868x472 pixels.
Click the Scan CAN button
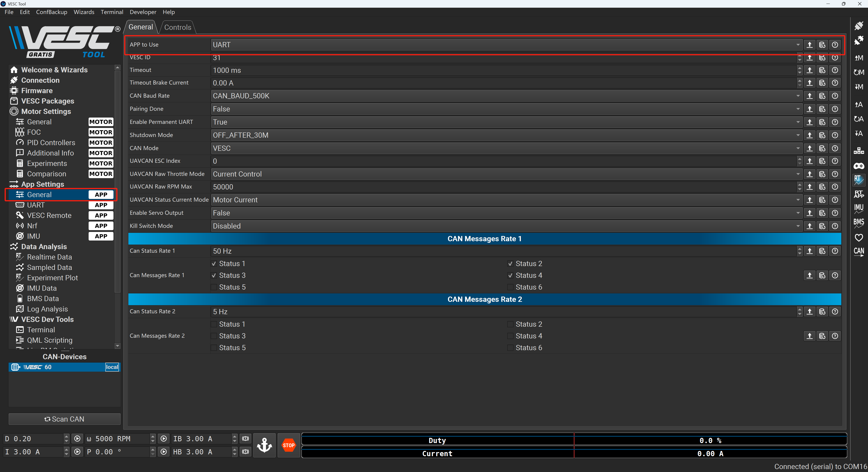tap(64, 419)
